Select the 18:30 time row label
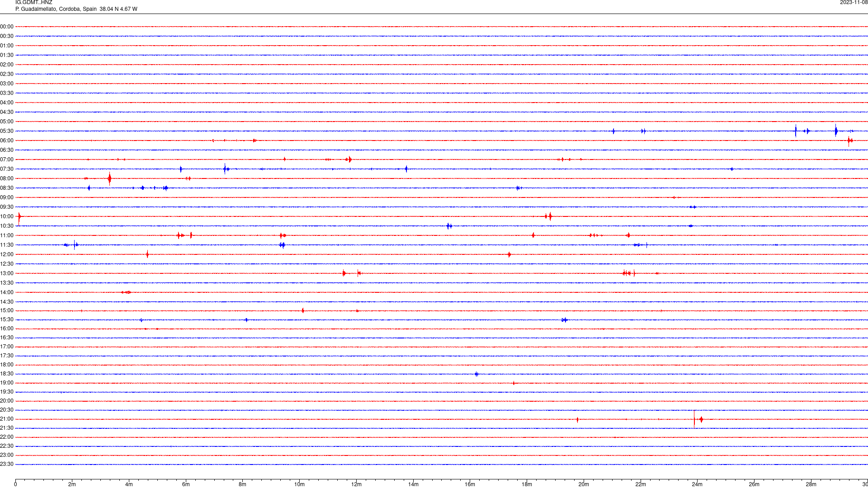The width and height of the screenshot is (868, 488). (7, 374)
